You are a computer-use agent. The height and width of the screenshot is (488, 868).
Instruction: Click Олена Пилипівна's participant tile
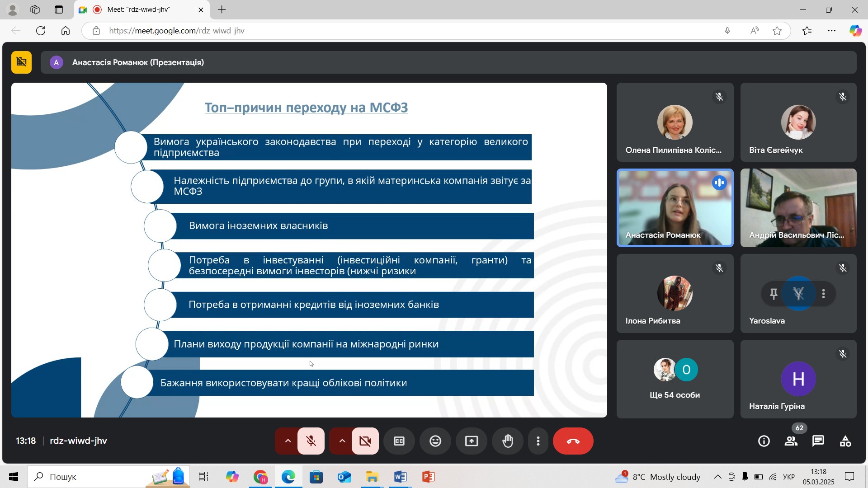point(675,122)
